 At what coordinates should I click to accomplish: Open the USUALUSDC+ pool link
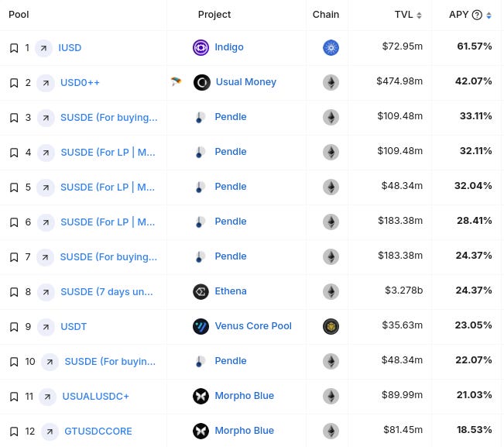[x=95, y=397]
